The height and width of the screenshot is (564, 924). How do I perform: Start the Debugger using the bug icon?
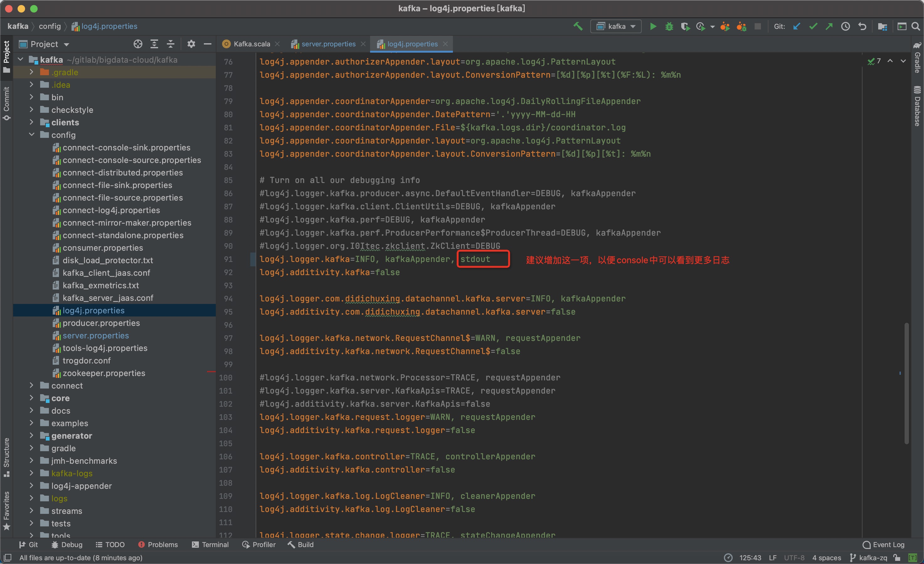[669, 26]
